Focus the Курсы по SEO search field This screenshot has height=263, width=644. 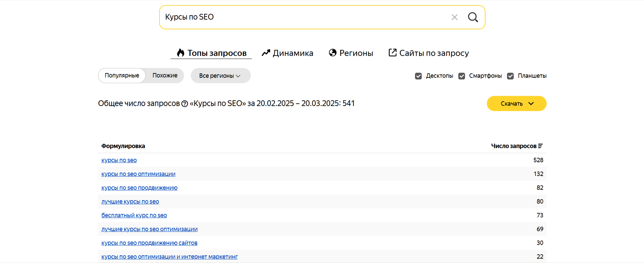click(x=302, y=17)
